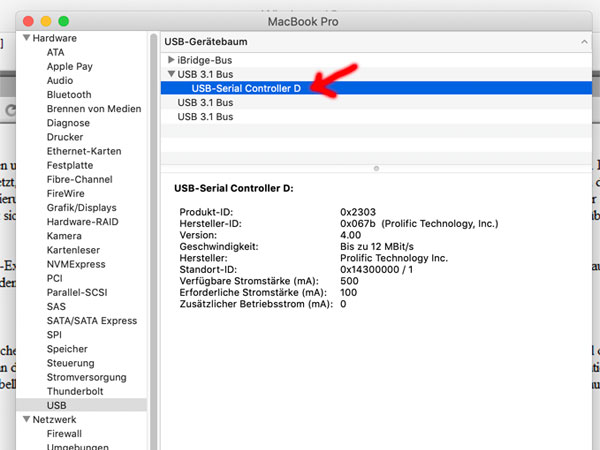Select PCI in the sidebar
The height and width of the screenshot is (450, 600).
(x=54, y=279)
